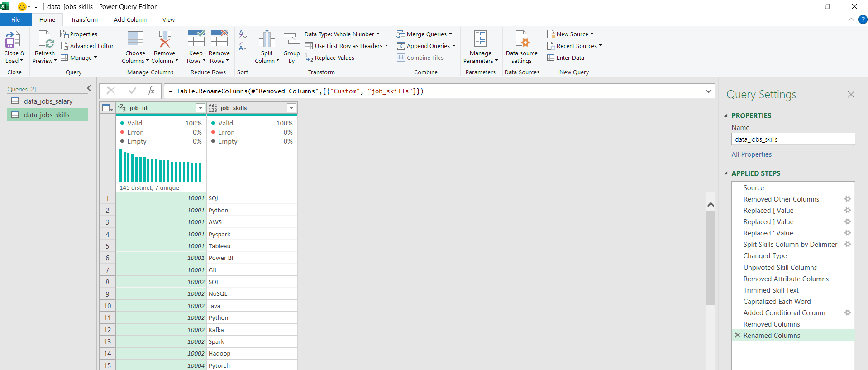The height and width of the screenshot is (370, 868).
Task: Click the query Name input field
Action: coord(793,139)
